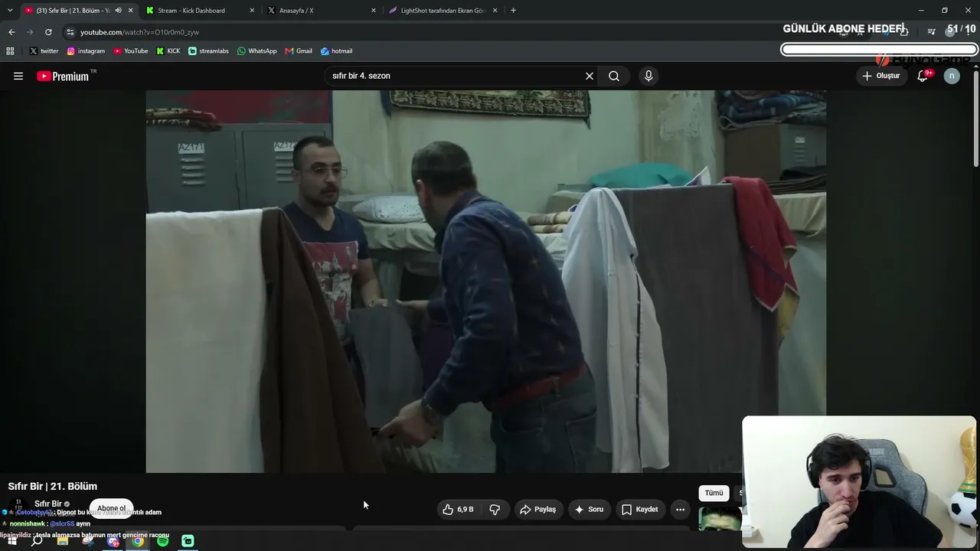Open Spotify from the taskbar
The width and height of the screenshot is (980, 551).
[162, 541]
